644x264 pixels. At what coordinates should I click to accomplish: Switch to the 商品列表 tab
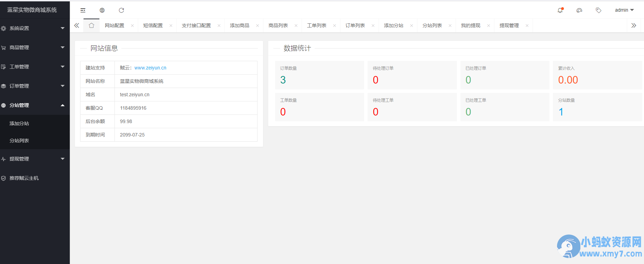coord(278,26)
